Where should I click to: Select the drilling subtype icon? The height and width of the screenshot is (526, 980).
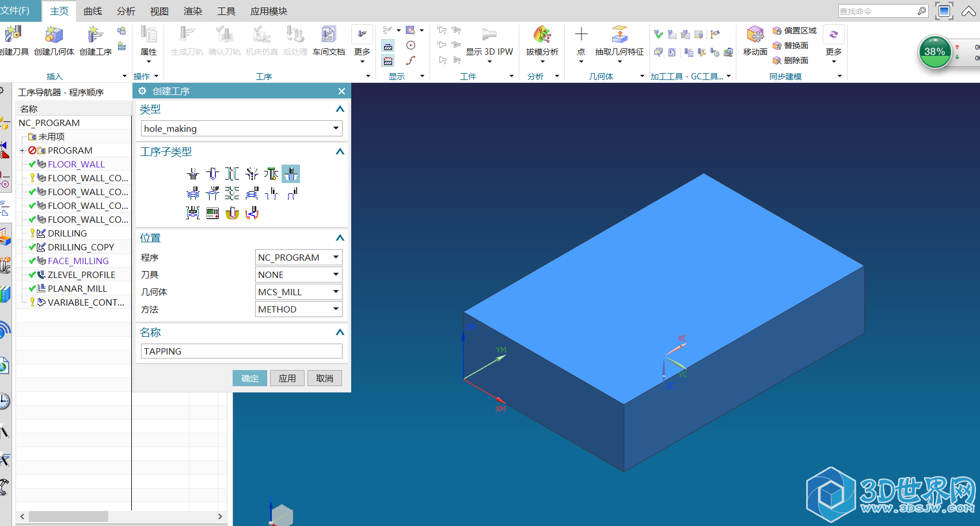(x=212, y=174)
